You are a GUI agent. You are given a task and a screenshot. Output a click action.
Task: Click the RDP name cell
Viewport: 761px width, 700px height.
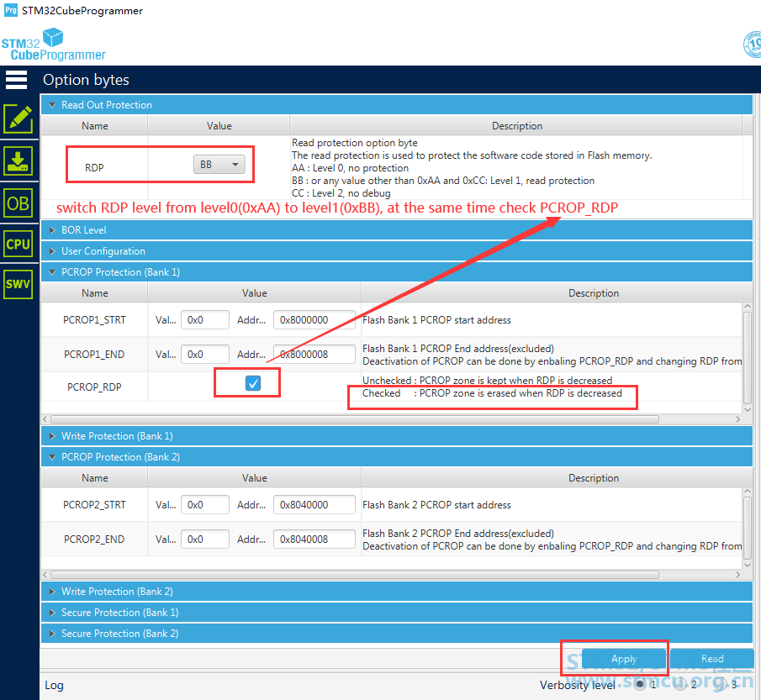(x=94, y=168)
